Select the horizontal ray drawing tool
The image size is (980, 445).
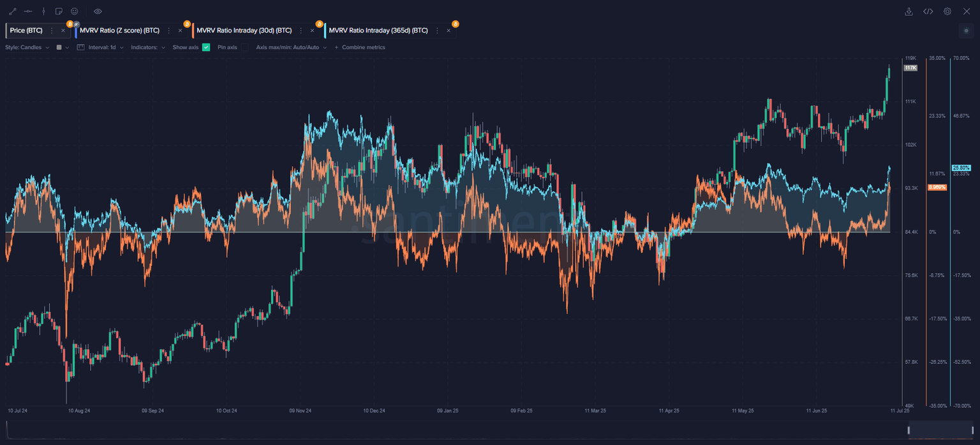point(28,11)
